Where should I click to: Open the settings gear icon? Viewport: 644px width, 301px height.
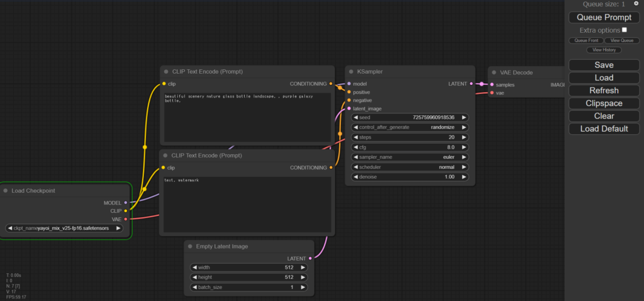point(636,4)
